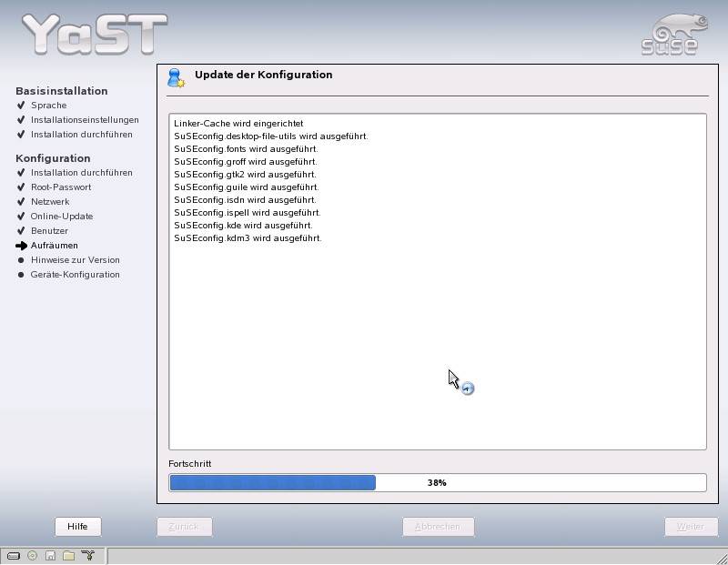Viewport: 728px width, 565px height.
Task: Click the checkmark icon next to Installationseinstellungen
Action: [21, 120]
